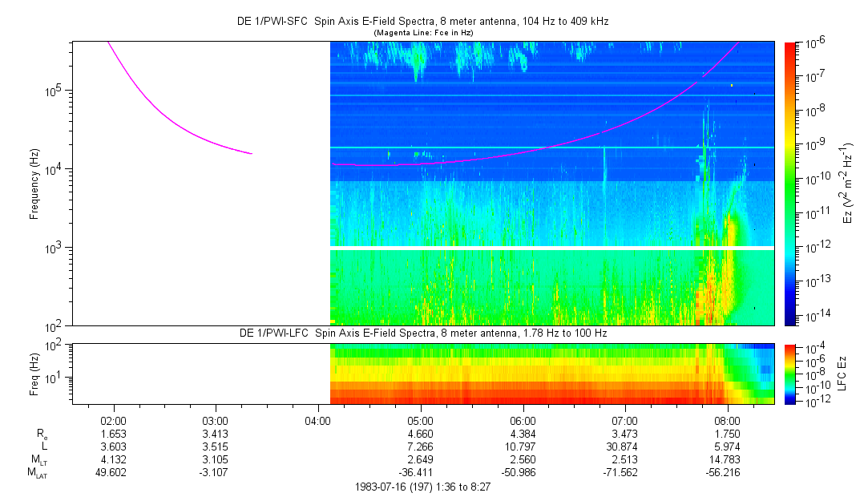Image resolution: width=868 pixels, height=497 pixels.
Task: Click the lower LFC Ez color bar
Action: point(791,373)
